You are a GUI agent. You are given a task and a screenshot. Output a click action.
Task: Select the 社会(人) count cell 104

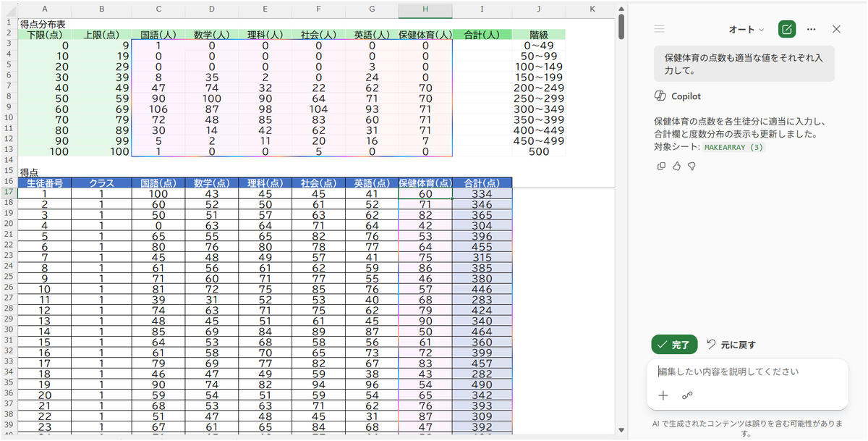[318, 109]
